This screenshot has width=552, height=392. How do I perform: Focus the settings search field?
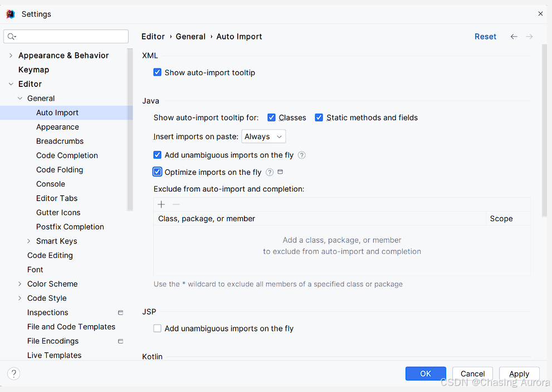point(66,37)
